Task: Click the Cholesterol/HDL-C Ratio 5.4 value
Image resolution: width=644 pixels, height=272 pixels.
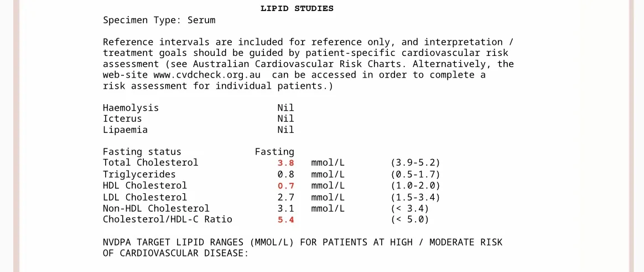Action: pos(286,219)
